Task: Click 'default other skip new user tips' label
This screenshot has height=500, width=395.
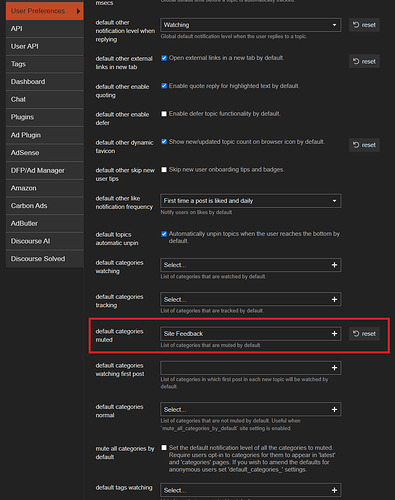Action: (125, 174)
